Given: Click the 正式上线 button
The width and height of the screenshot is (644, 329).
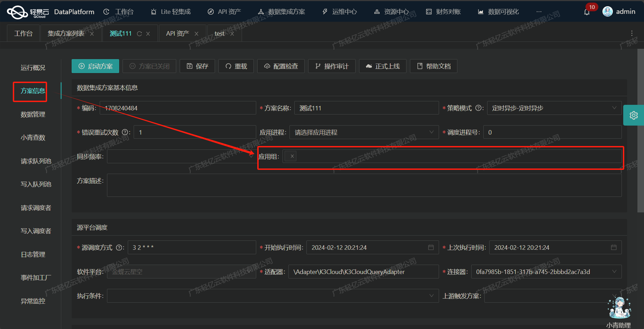Looking at the screenshot, I should click(x=383, y=66).
